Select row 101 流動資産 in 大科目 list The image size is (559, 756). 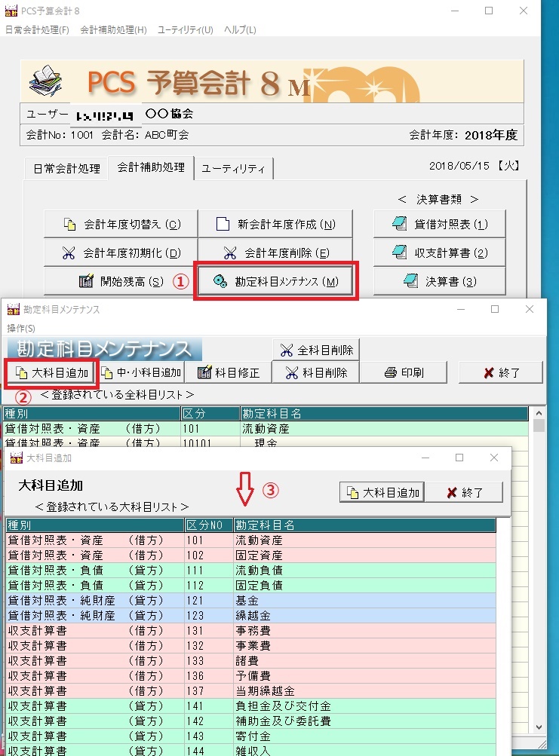point(251,540)
